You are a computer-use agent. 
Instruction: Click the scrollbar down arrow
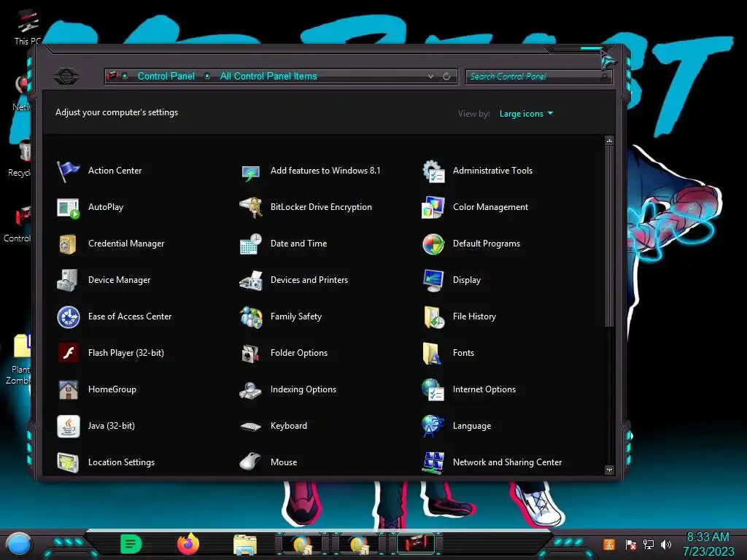(609, 470)
